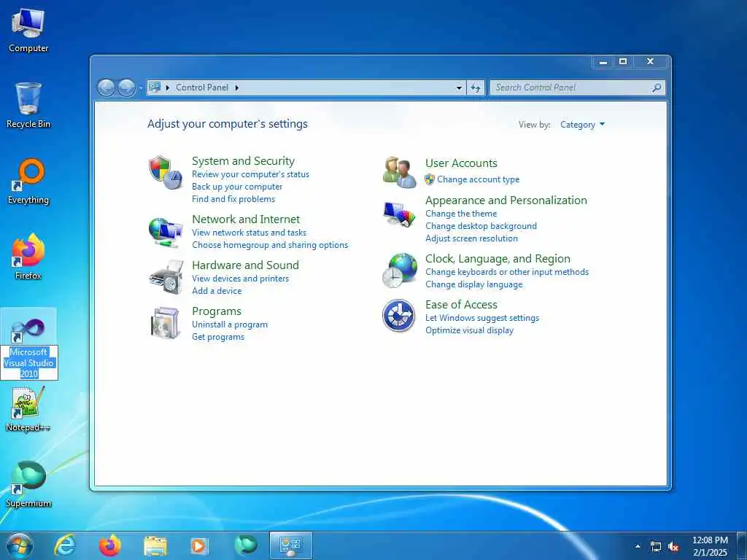Open Windows Explorer folder on taskbar

pyautogui.click(x=155, y=546)
